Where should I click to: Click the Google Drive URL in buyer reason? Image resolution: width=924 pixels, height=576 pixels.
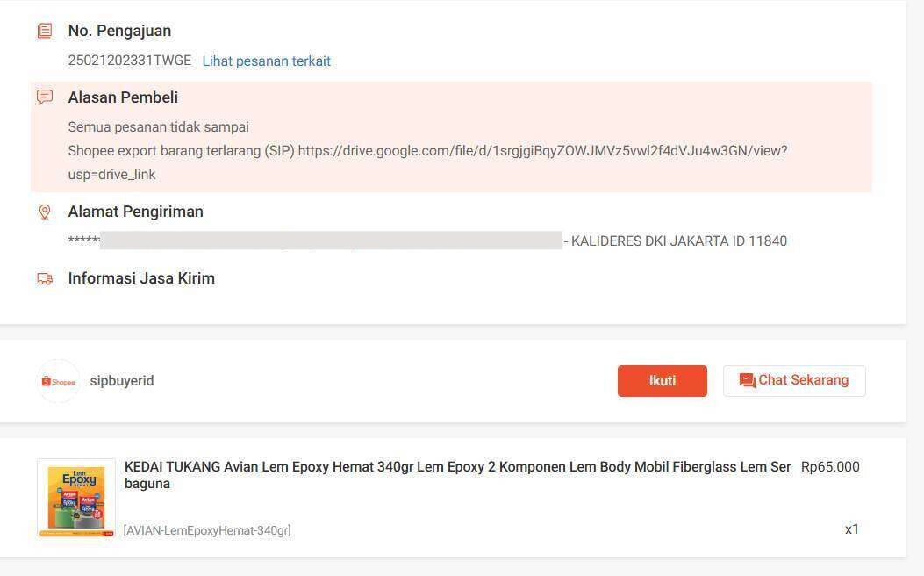pyautogui.click(x=427, y=162)
